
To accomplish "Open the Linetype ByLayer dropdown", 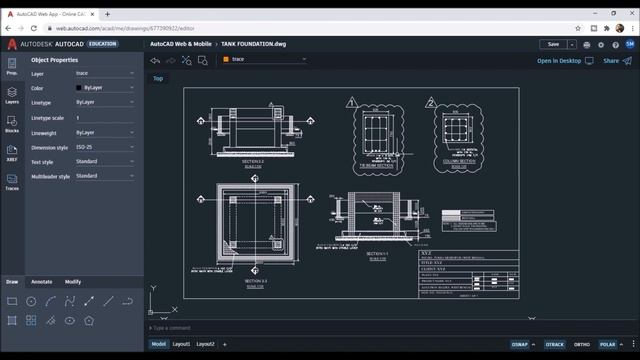I will pos(105,102).
